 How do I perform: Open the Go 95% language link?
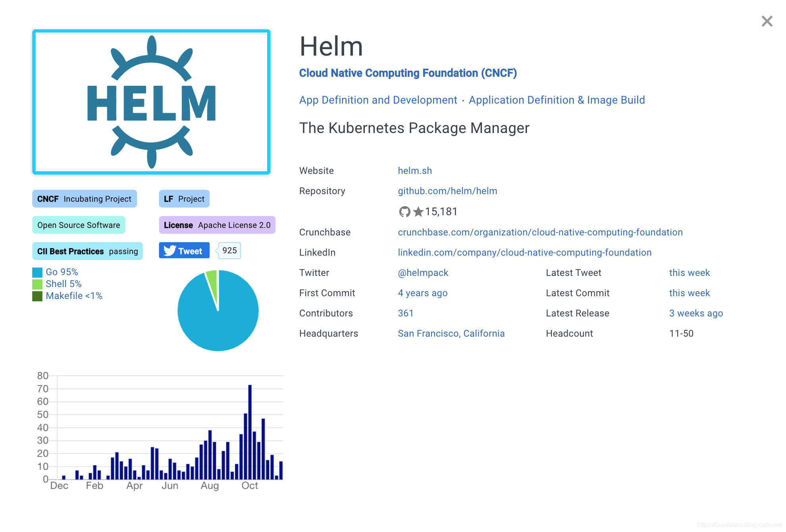(x=62, y=272)
